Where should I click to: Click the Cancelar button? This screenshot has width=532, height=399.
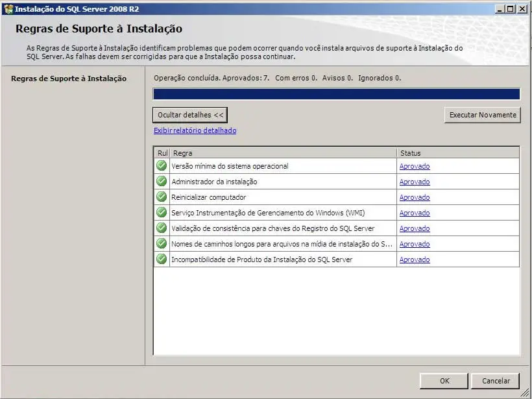coord(496,381)
